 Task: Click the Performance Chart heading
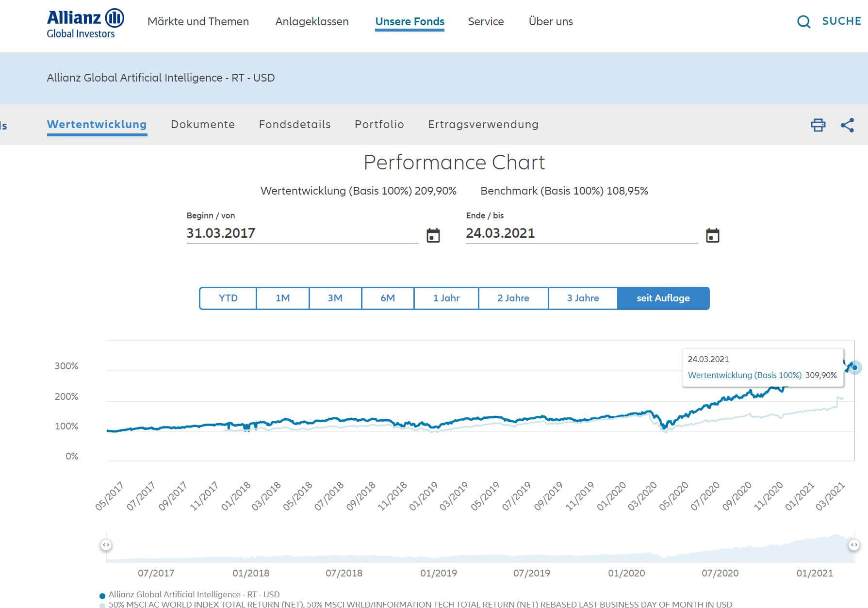[x=454, y=163]
